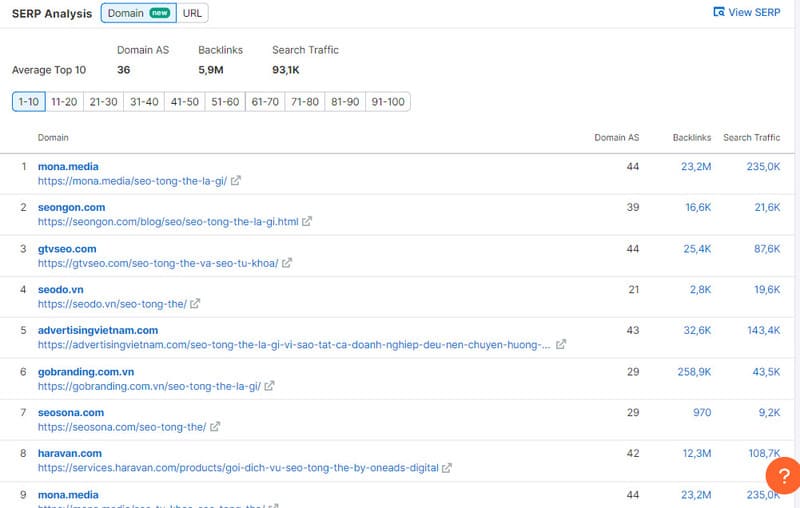Open external link icon for gobranding.com.vn URL
The width and height of the screenshot is (800, 508).
pos(269,386)
